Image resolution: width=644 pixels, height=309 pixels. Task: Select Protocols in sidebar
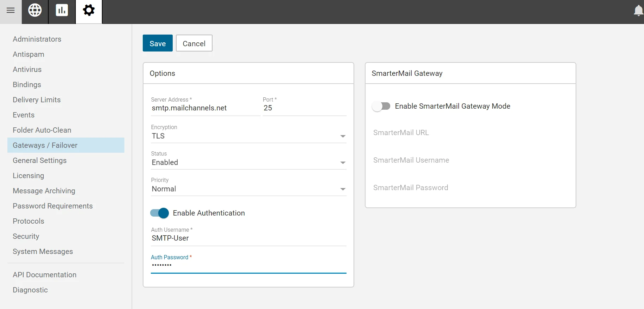29,221
